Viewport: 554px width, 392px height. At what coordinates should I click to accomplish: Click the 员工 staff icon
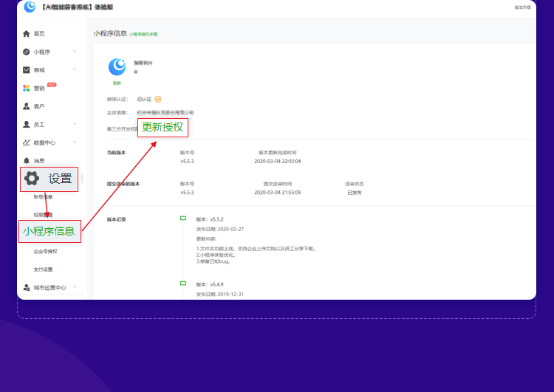pyautogui.click(x=27, y=125)
